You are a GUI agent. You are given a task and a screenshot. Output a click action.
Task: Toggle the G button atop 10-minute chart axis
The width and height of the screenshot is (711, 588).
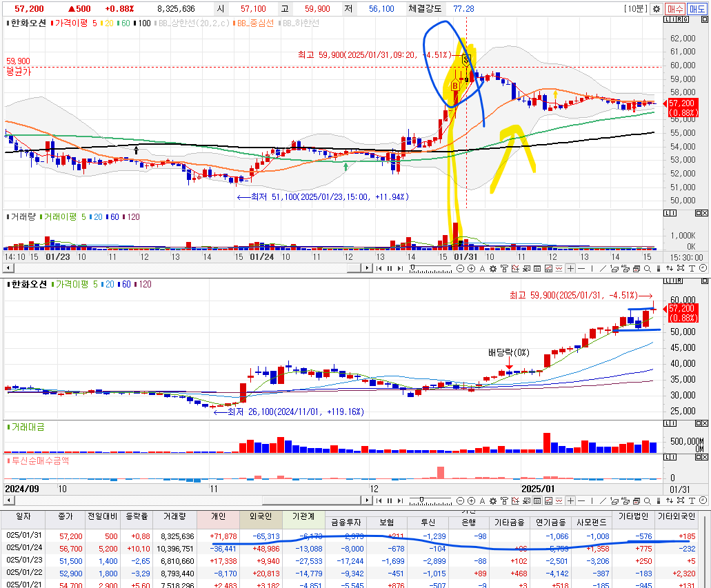[x=685, y=19]
